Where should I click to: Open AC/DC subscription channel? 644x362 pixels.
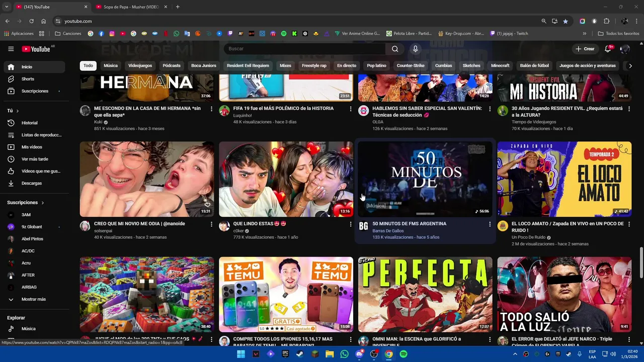34,251
